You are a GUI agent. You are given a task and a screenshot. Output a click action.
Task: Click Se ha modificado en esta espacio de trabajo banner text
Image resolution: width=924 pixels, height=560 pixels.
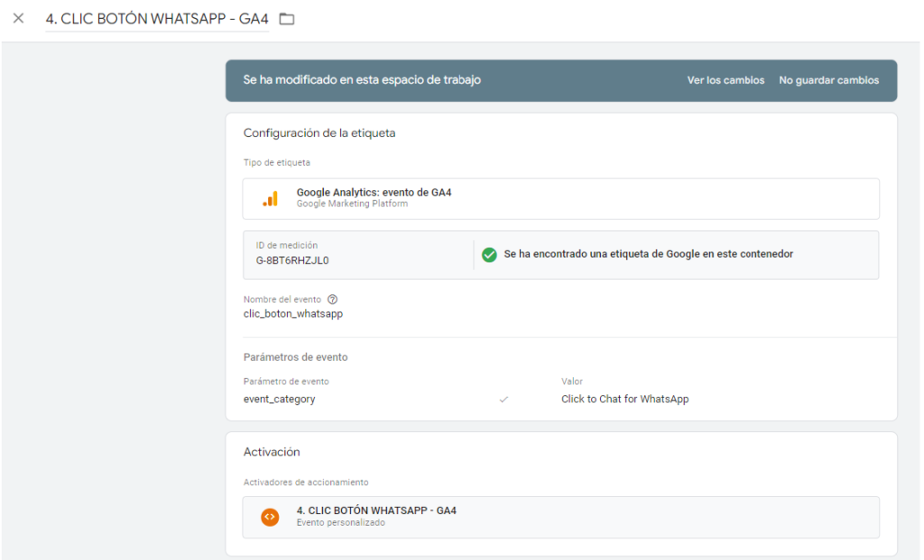(362, 80)
